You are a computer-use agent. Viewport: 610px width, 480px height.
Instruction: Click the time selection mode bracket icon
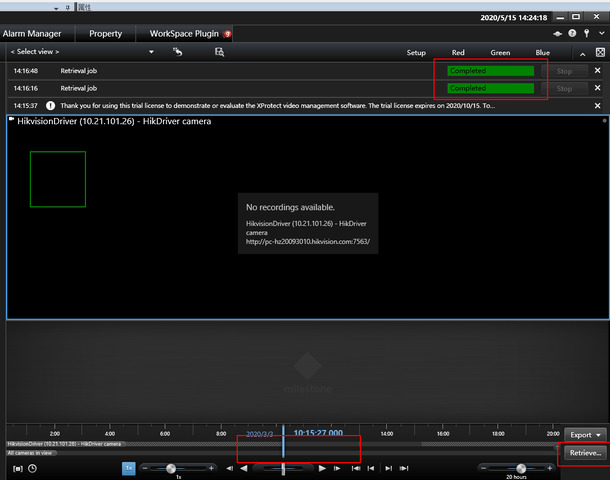[17, 468]
